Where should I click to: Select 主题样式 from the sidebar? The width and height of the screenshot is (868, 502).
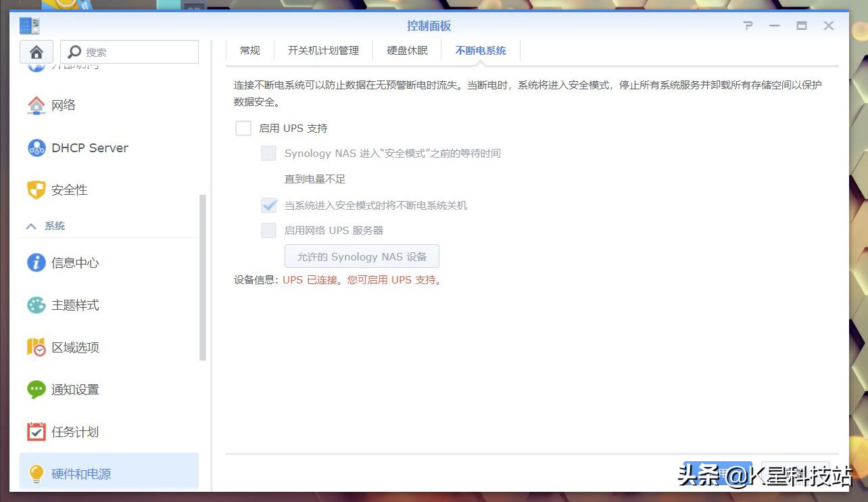[76, 305]
